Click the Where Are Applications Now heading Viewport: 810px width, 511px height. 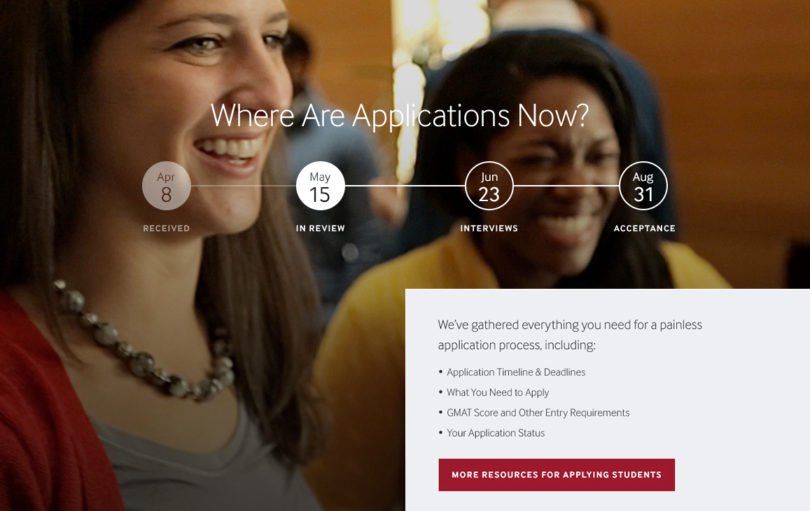[400, 116]
